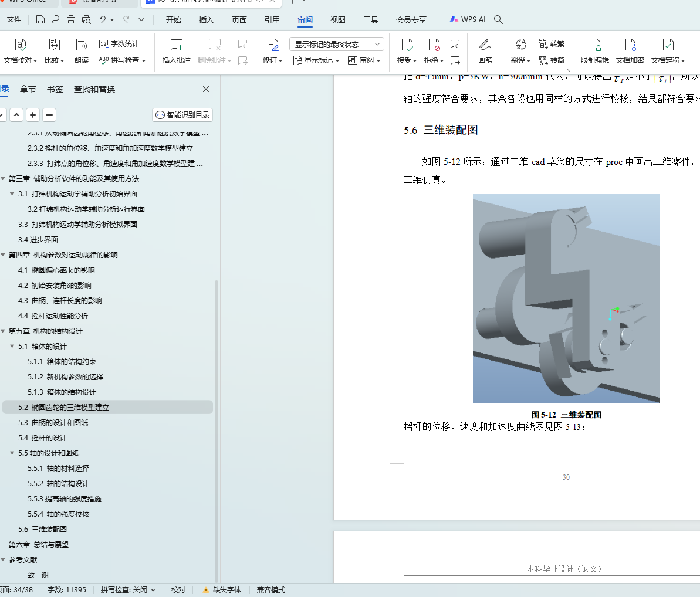Screen dimensions: 700x597
Task: Click the plus button to promote outline level
Action: tap(33, 115)
